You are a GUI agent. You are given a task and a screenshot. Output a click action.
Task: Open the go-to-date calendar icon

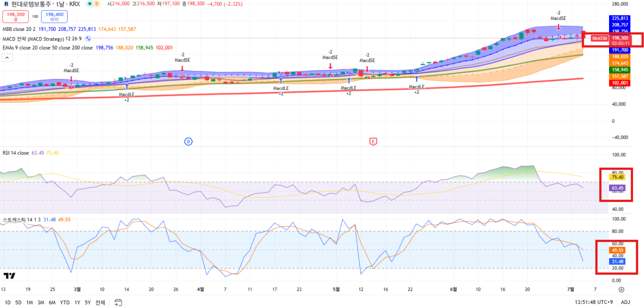[118, 303]
